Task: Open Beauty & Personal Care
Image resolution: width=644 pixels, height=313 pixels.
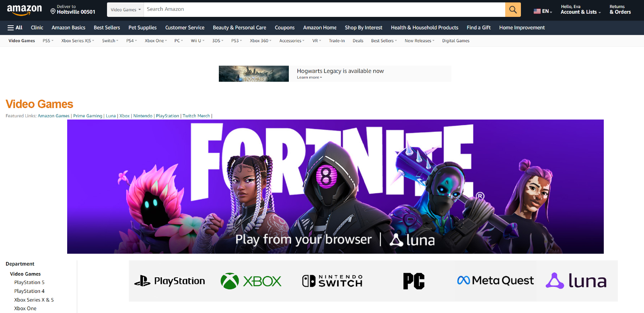Action: [x=239, y=28]
